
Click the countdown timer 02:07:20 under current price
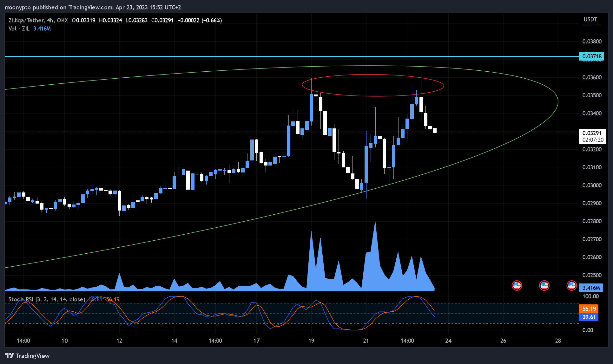click(x=593, y=140)
